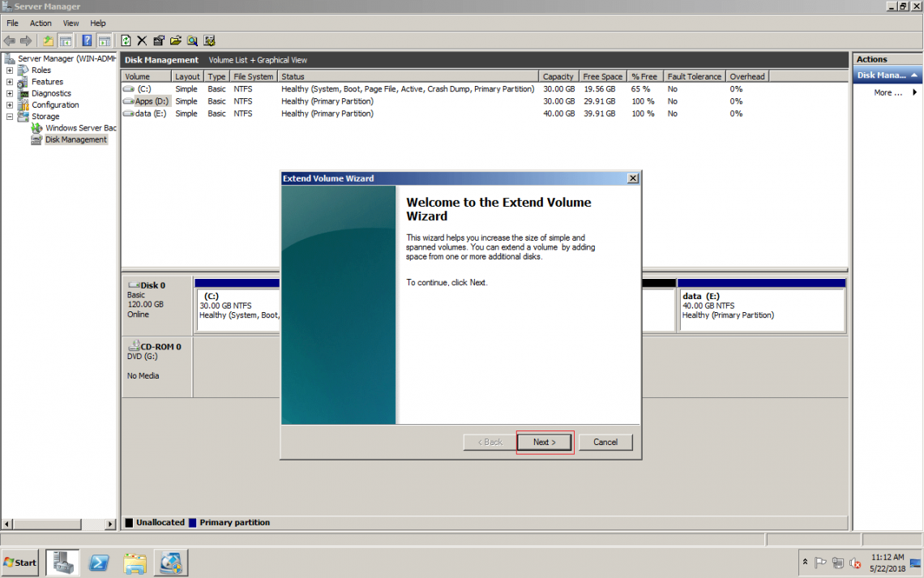Screen dimensions: 924x578
Task: Open the Action menu
Action: click(41, 23)
